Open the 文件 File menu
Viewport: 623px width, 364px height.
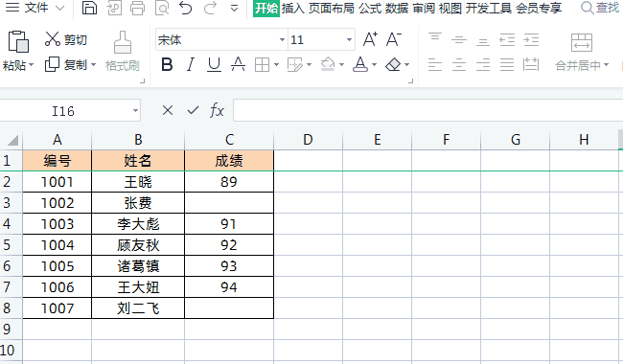35,8
